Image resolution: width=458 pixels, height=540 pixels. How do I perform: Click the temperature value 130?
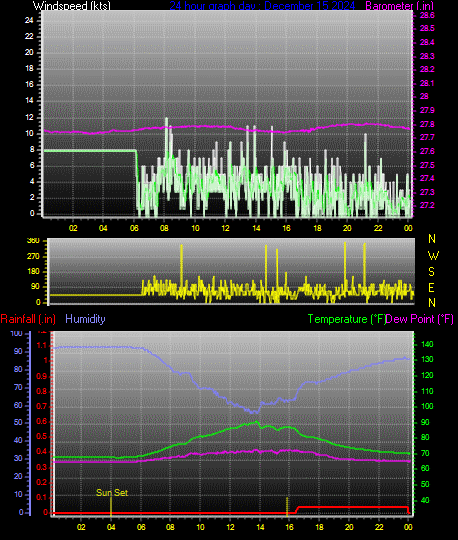click(x=427, y=359)
